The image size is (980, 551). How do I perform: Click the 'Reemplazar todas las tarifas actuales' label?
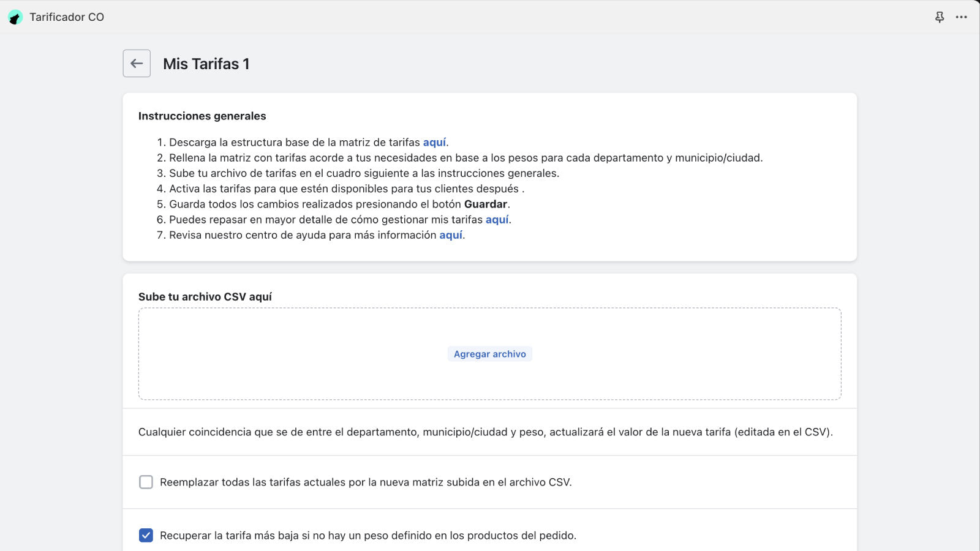point(366,482)
